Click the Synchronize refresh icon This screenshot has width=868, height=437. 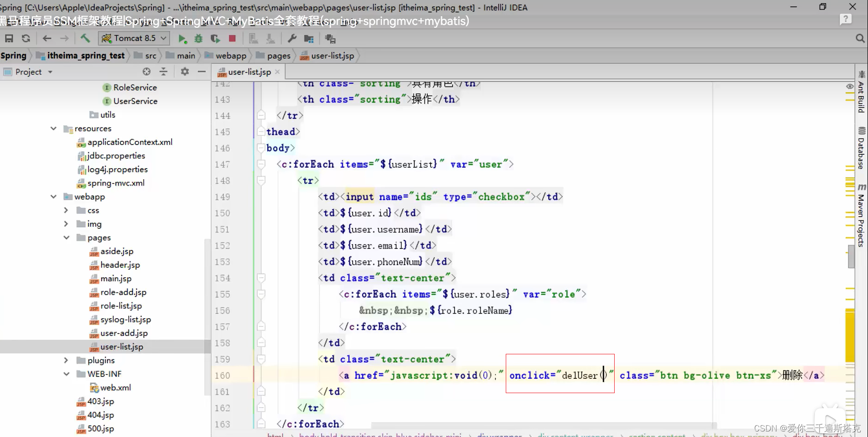click(x=26, y=38)
